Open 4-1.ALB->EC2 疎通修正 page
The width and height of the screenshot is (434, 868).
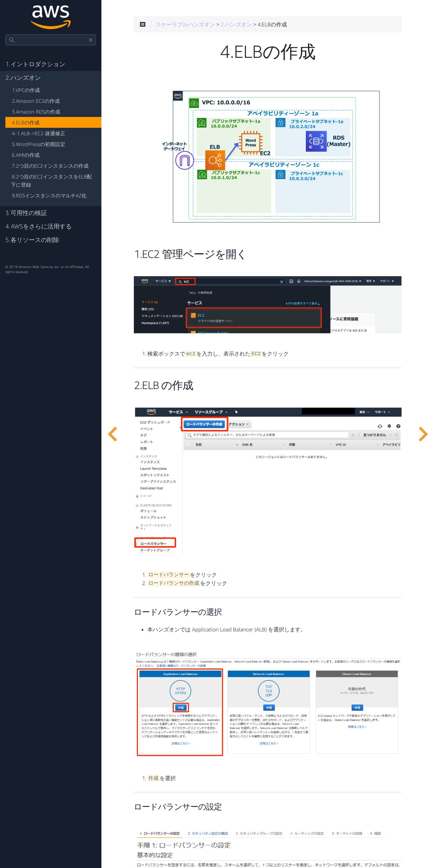(39, 134)
